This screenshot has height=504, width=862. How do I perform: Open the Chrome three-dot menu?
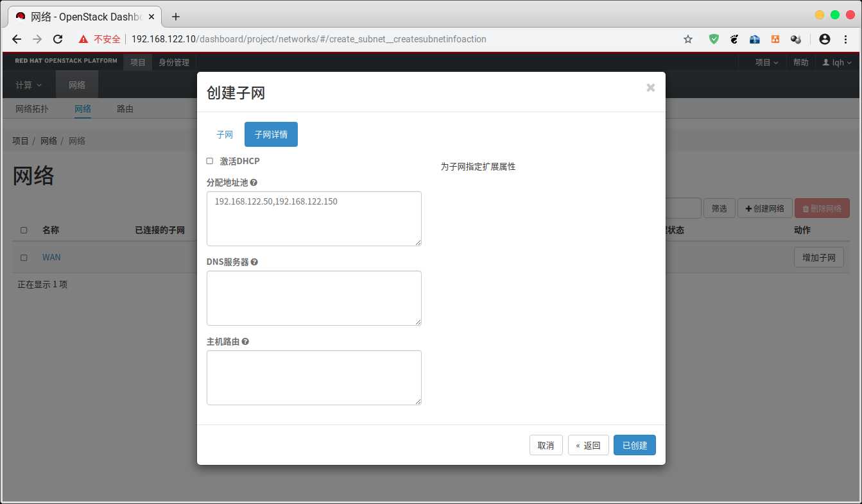pyautogui.click(x=845, y=39)
